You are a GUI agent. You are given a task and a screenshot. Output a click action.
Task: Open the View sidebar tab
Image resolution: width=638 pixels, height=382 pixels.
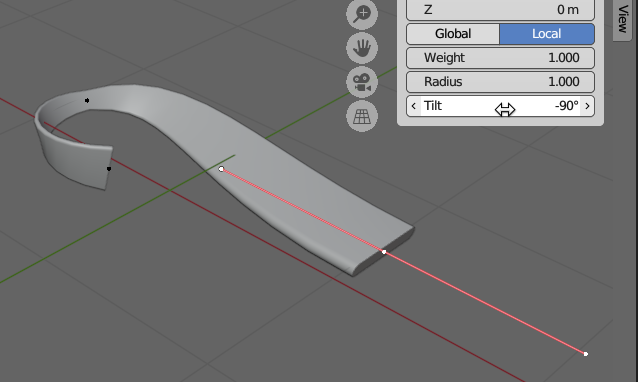(623, 20)
